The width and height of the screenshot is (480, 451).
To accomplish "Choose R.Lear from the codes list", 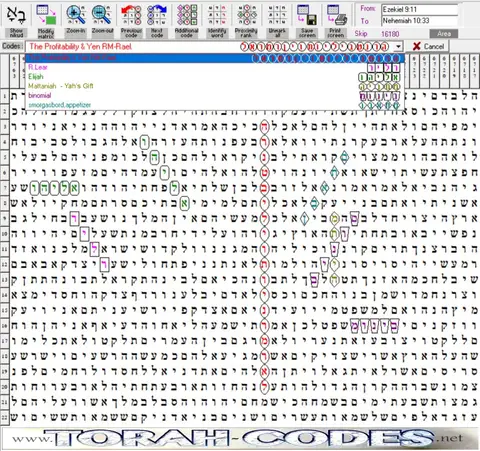I will tap(215, 67).
